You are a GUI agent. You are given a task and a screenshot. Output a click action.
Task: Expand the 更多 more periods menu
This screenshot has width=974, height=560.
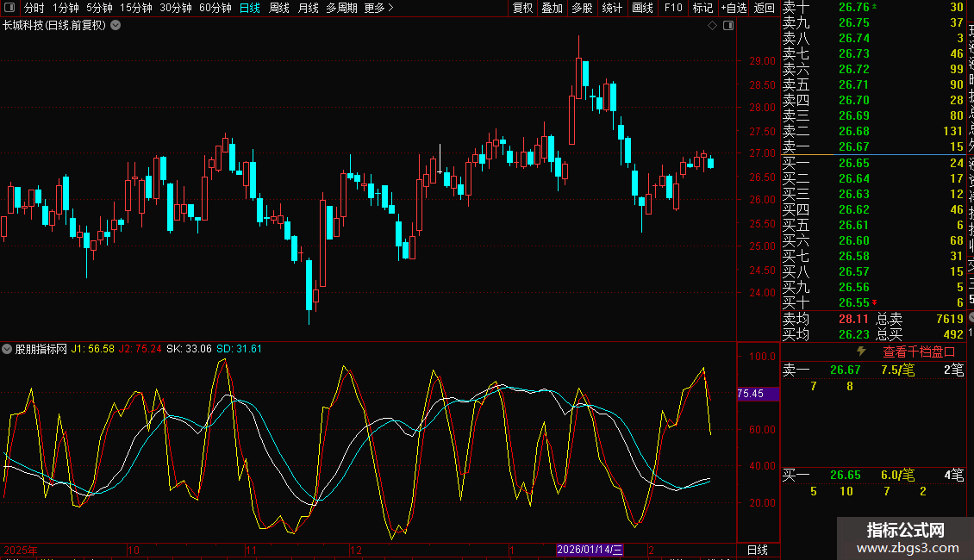click(378, 8)
